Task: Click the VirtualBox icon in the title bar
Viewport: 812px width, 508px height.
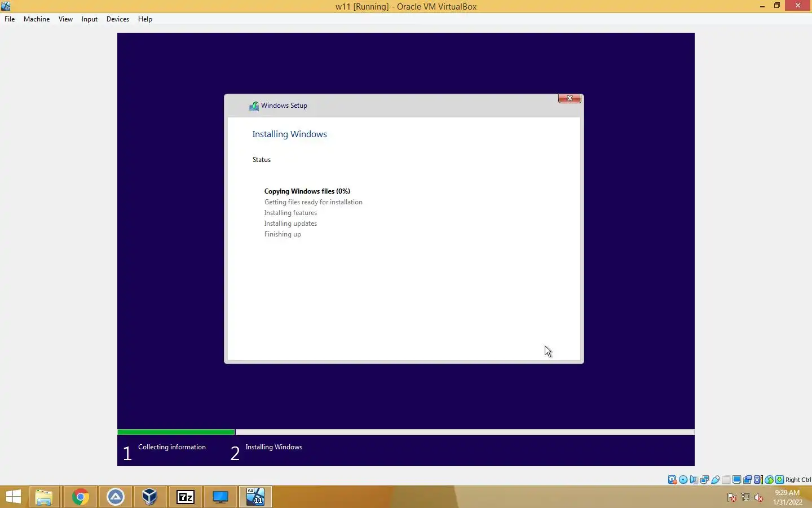Action: click(6, 6)
